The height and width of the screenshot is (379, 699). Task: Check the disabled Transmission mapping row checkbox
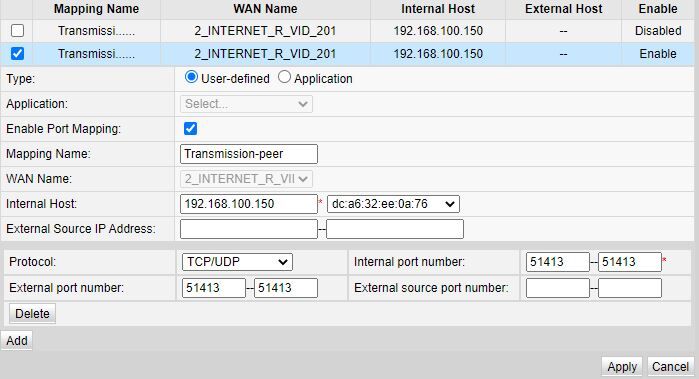point(17,31)
